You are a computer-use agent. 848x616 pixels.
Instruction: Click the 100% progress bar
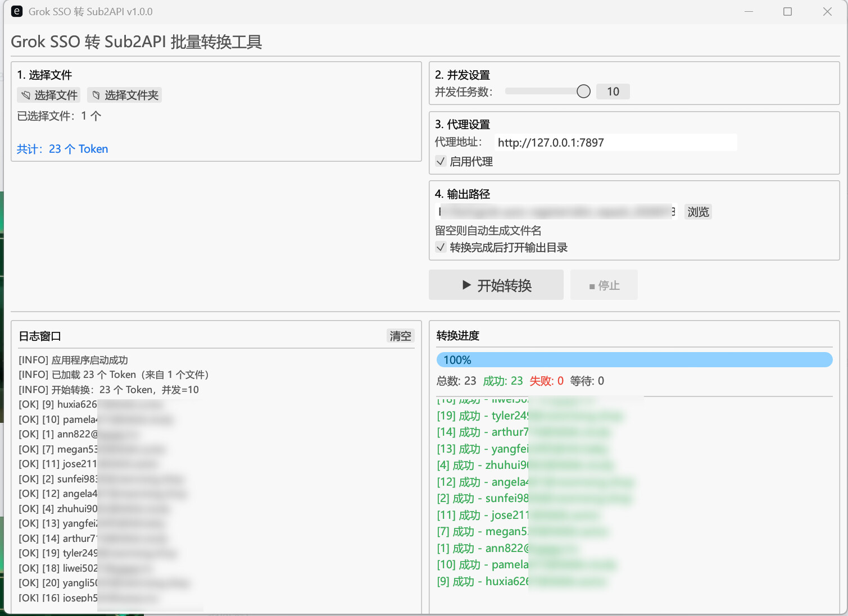[x=634, y=360]
